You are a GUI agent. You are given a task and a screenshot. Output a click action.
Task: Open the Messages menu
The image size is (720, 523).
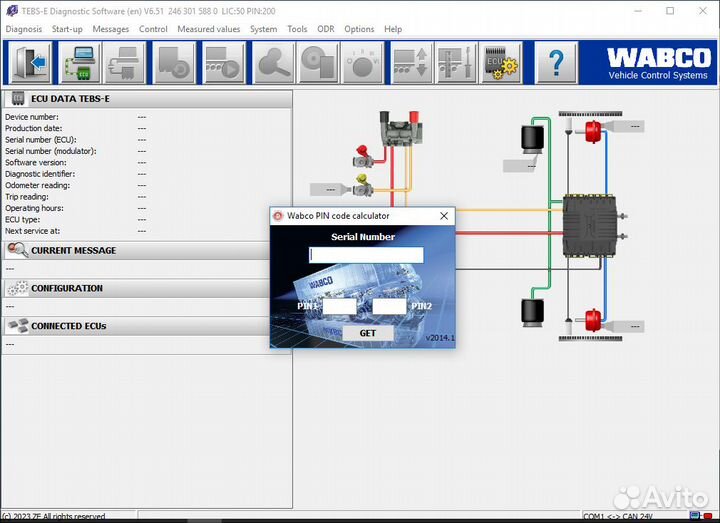click(x=111, y=29)
